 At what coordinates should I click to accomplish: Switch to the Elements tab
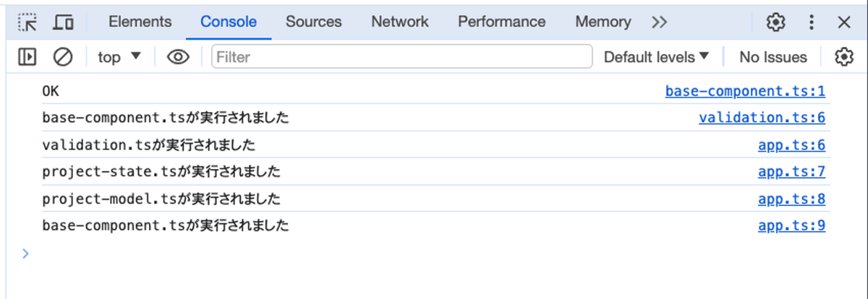click(x=140, y=22)
